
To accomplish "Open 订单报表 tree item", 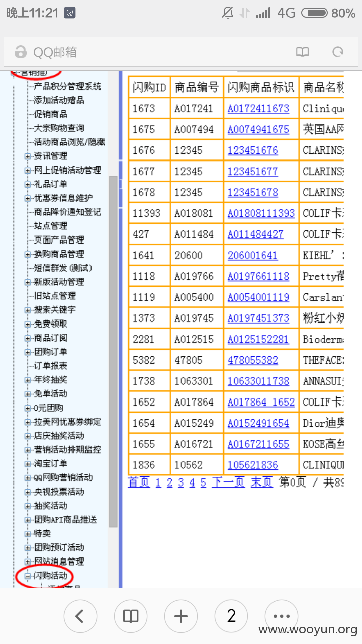I will coord(50,366).
